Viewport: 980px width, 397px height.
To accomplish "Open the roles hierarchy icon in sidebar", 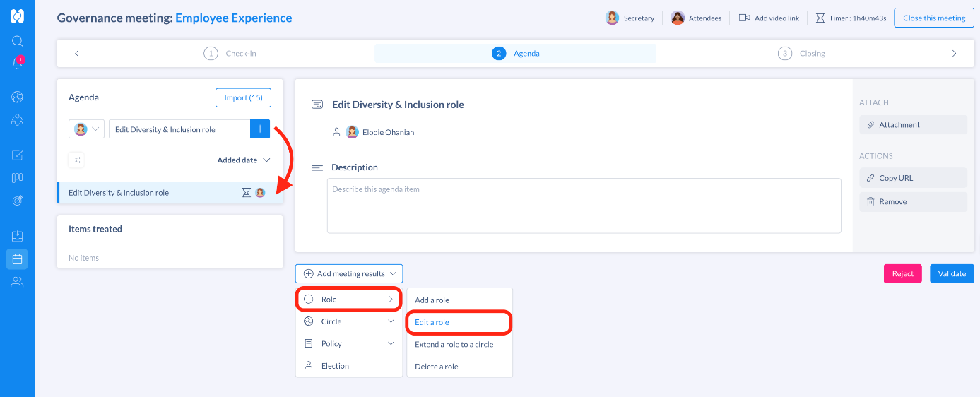I will point(17,119).
